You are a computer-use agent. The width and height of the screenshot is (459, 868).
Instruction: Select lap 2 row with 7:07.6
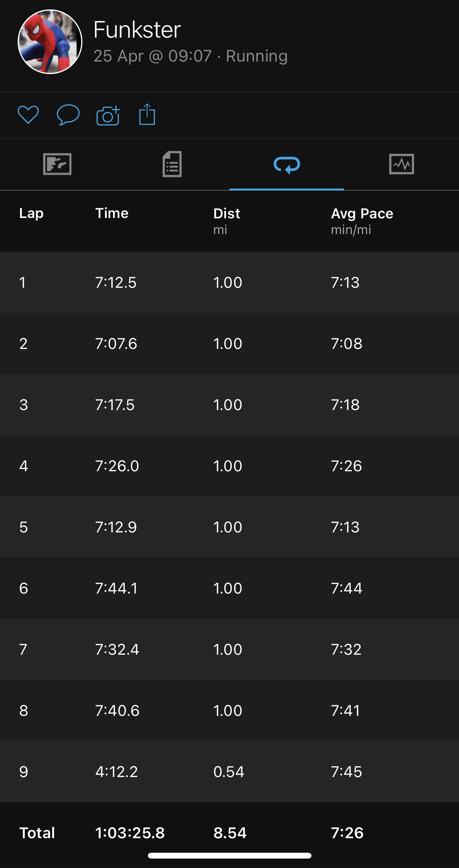(x=229, y=343)
